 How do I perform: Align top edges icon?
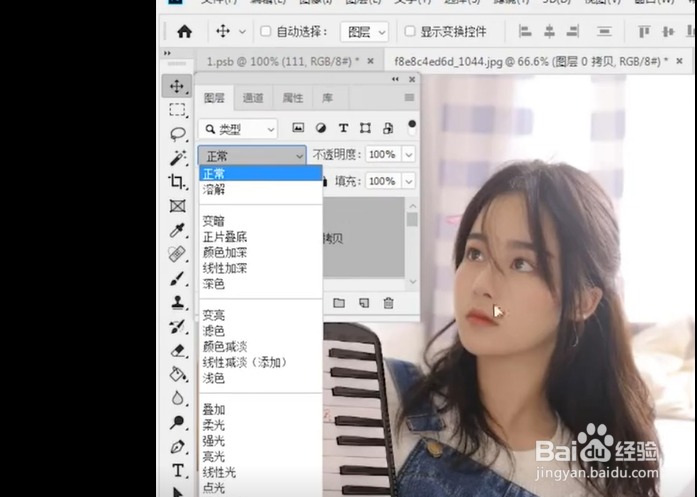(644, 32)
